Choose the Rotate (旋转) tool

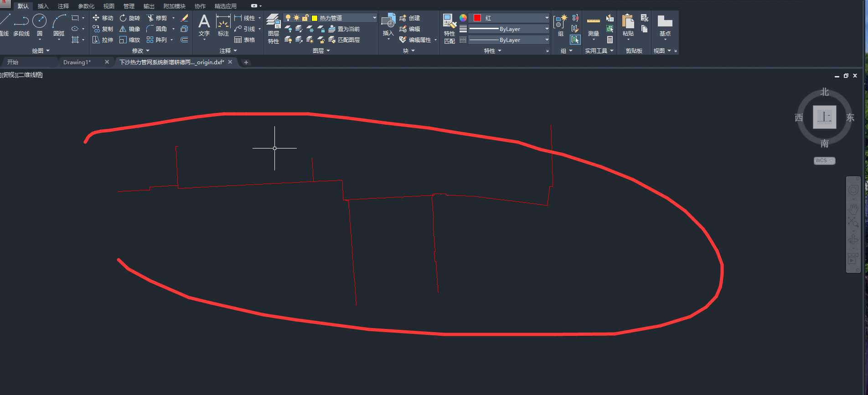pyautogui.click(x=129, y=18)
